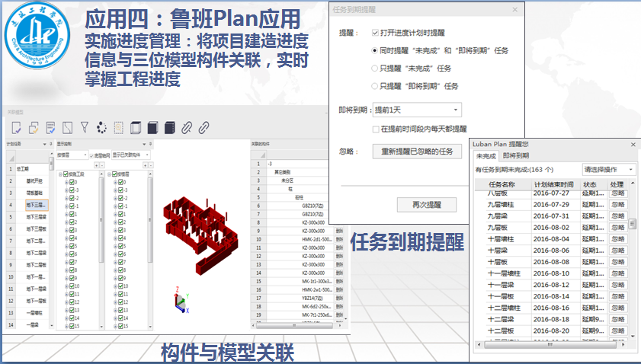Click 忽略 for the 十二层板 task
This screenshot has width=641, height=364.
[617, 330]
